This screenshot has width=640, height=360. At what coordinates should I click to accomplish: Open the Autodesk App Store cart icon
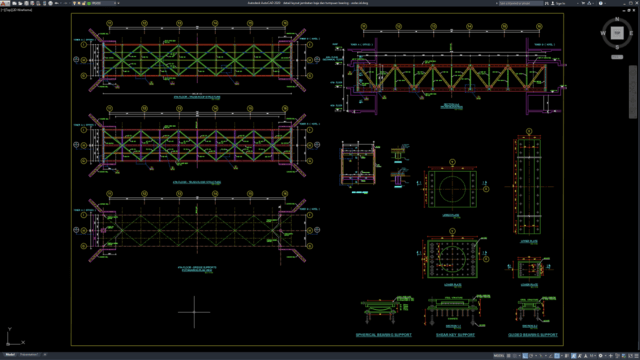[583, 3]
